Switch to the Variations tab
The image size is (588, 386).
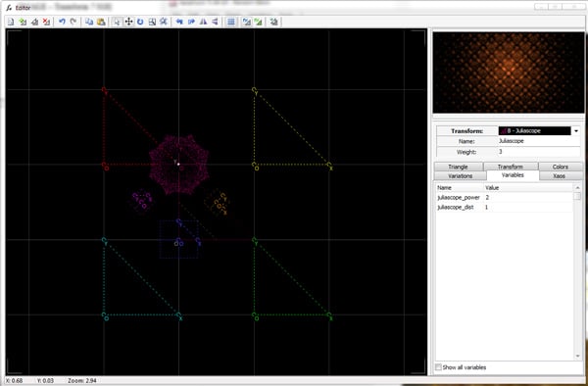(x=461, y=175)
